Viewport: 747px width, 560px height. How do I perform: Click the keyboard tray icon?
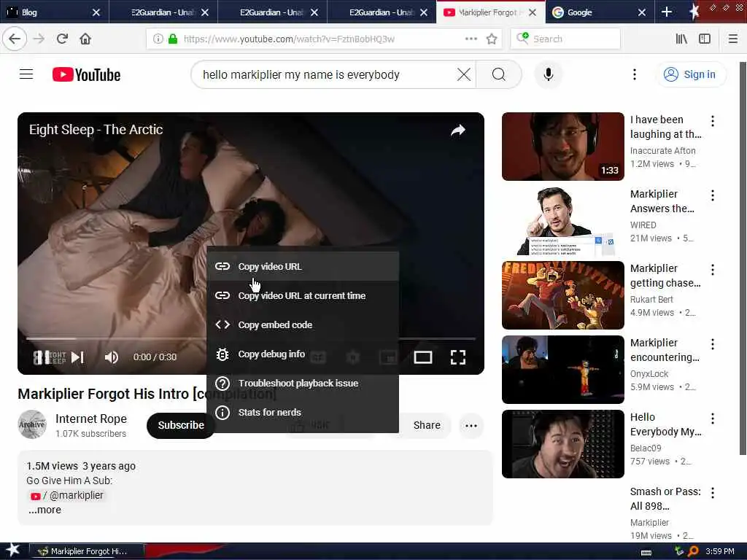[x=646, y=552]
